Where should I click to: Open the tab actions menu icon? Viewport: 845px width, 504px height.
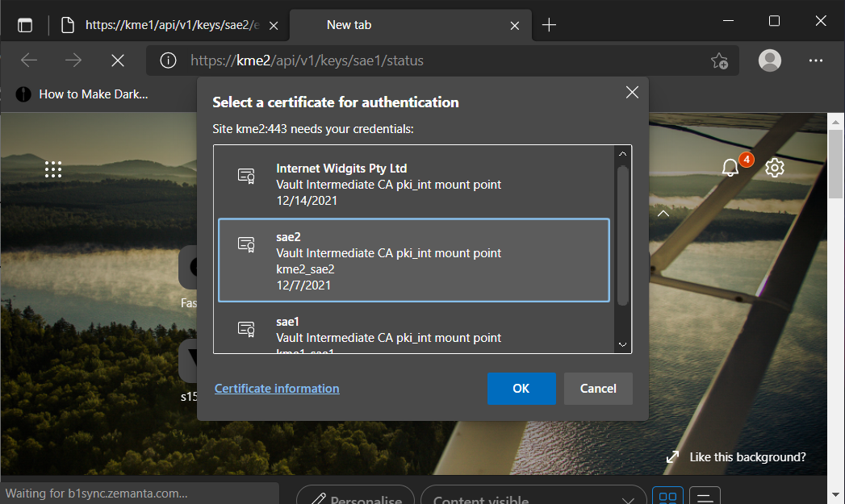pyautogui.click(x=25, y=25)
